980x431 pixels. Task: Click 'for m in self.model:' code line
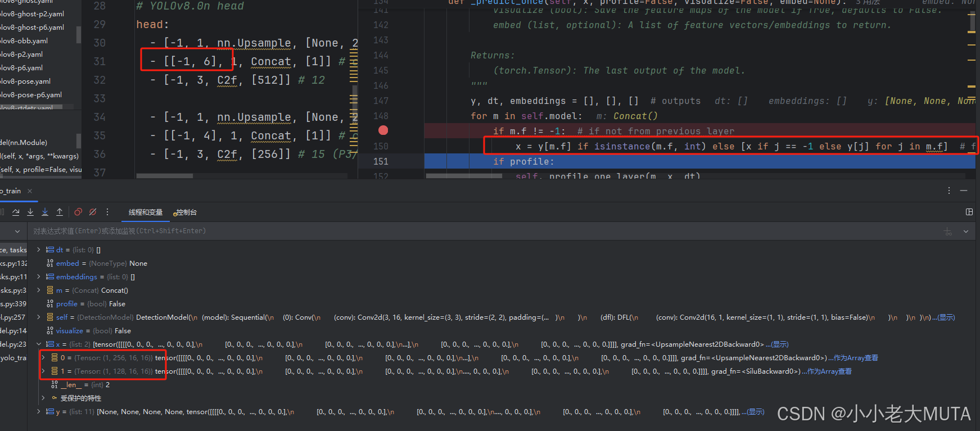coord(526,116)
